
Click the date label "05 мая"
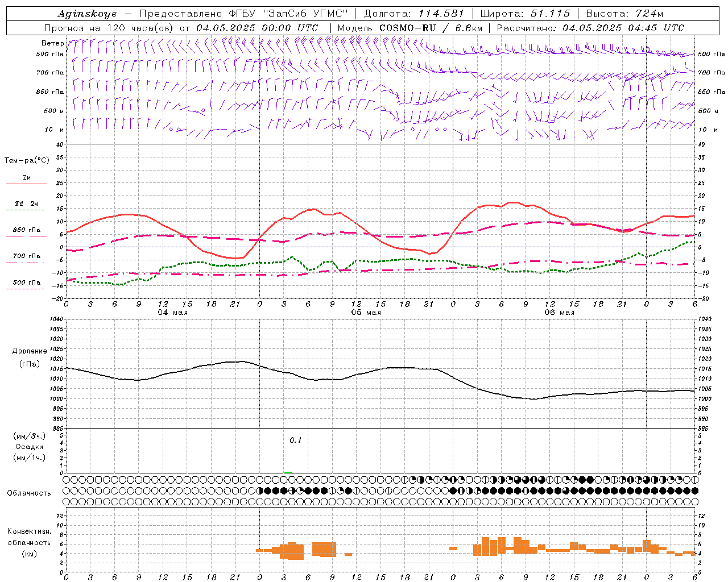point(366,313)
